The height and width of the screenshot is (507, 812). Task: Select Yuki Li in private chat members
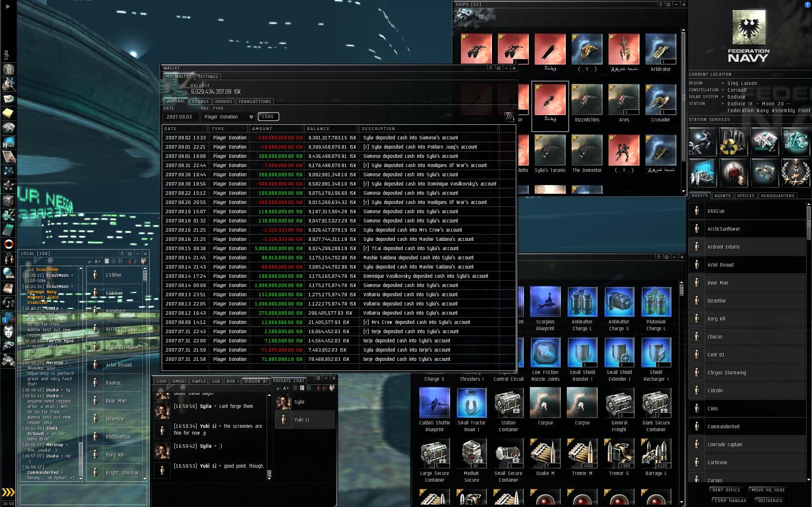(x=304, y=420)
